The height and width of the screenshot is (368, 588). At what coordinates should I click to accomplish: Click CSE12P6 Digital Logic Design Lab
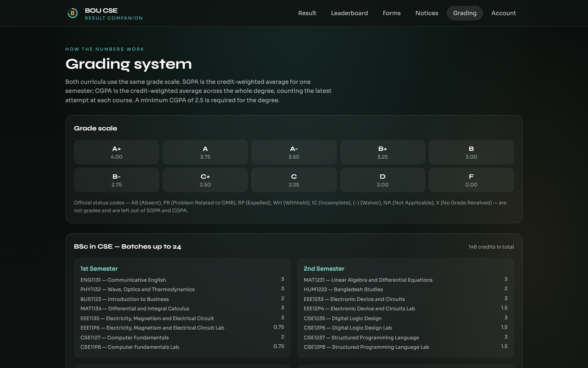(x=405, y=328)
